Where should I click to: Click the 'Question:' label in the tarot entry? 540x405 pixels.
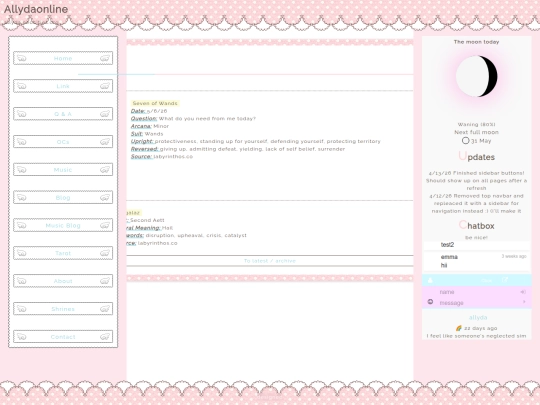(144, 118)
